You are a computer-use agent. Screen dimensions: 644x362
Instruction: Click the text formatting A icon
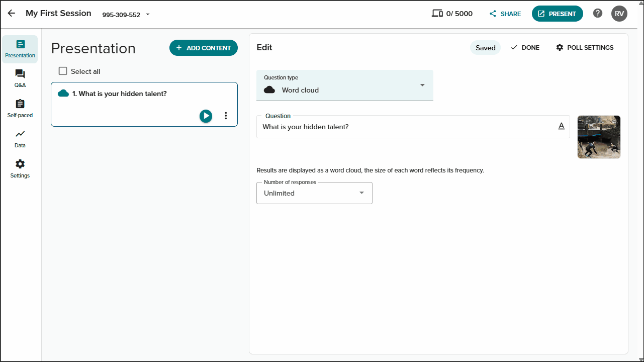click(x=562, y=126)
